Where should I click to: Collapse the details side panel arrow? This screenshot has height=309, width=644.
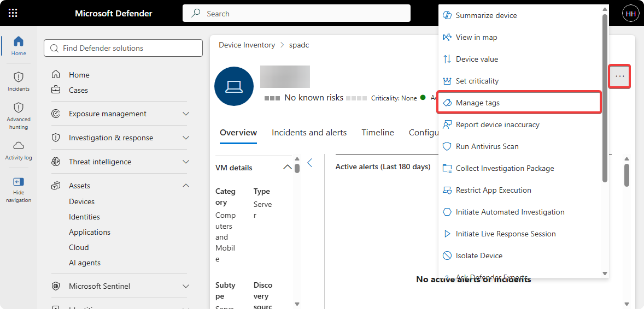click(309, 163)
